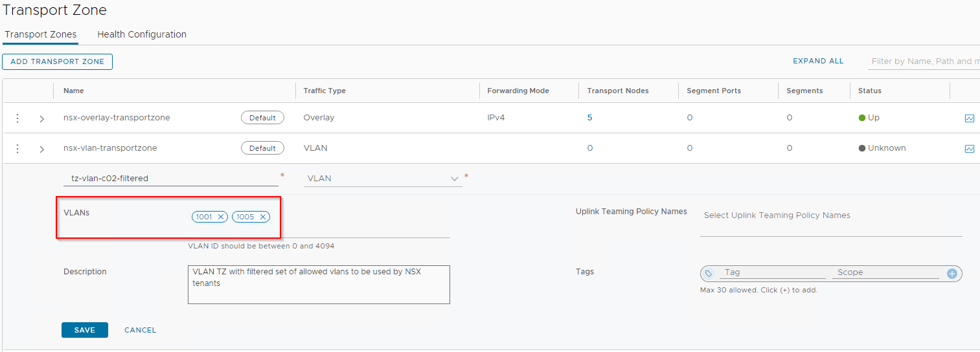980x352 pixels.
Task: Click the Add Transport Zone button
Action: (58, 61)
